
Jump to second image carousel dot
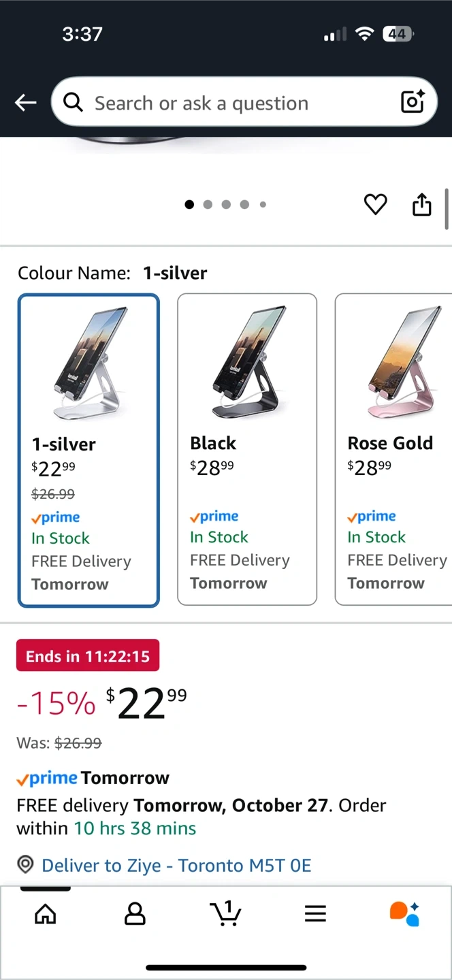tap(208, 204)
